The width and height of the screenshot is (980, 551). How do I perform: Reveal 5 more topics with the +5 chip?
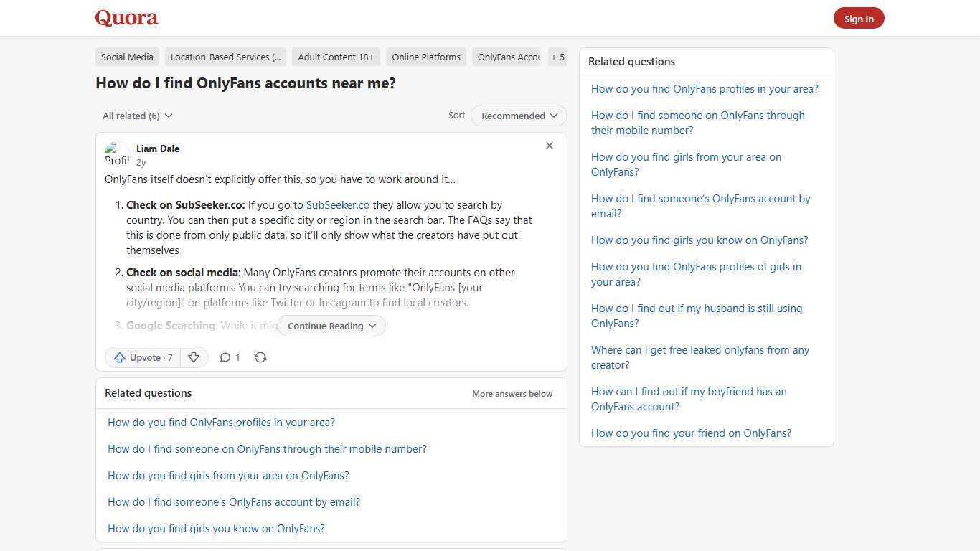tap(557, 57)
